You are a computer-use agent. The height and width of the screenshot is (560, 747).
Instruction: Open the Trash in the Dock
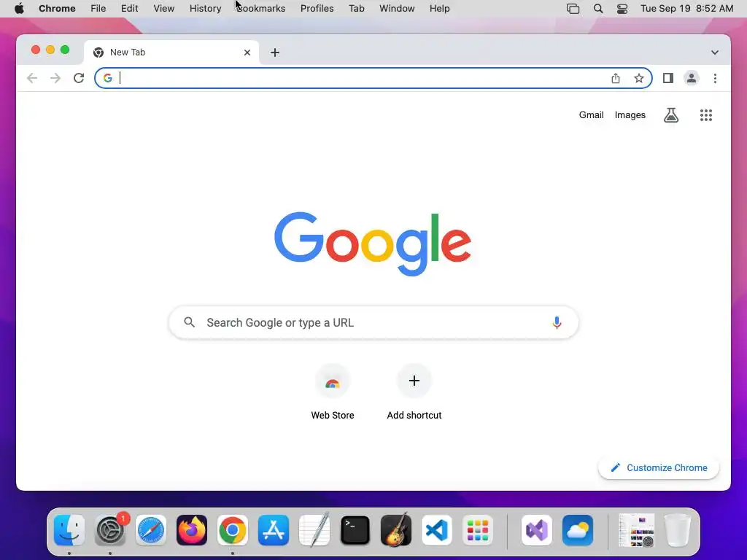coord(678,530)
